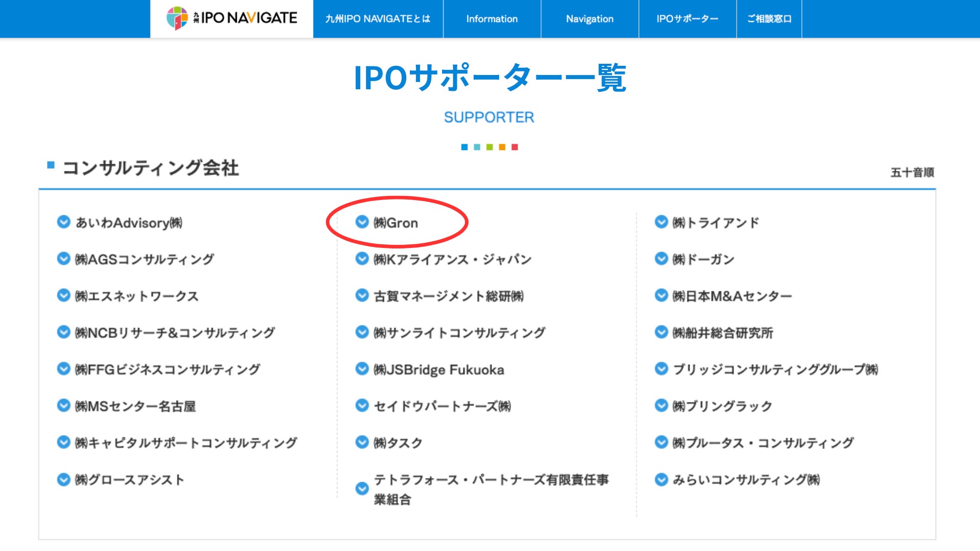Click chevron icon beside あいわAdvisory㈱
Screen dimensions: 980x551
pos(63,222)
